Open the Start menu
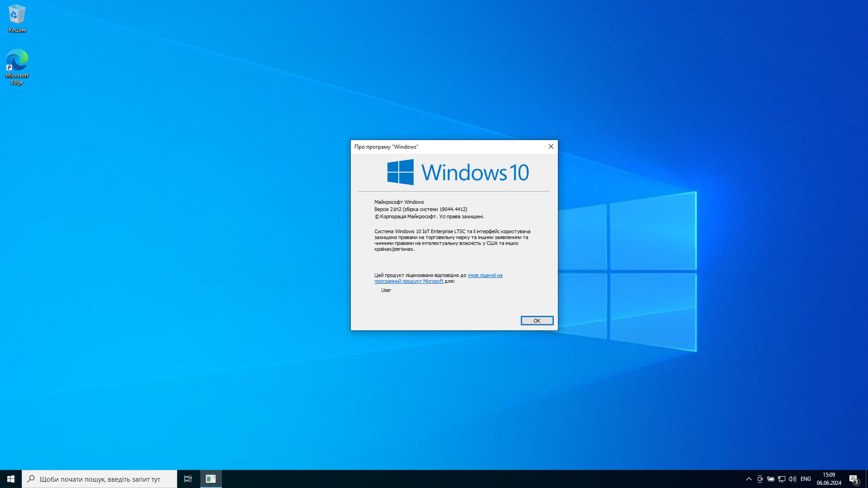 tap(11, 479)
